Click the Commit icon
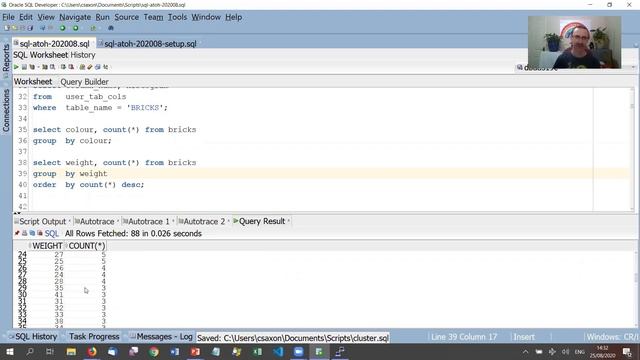Viewport: 640px width, 360px height. click(x=63, y=67)
